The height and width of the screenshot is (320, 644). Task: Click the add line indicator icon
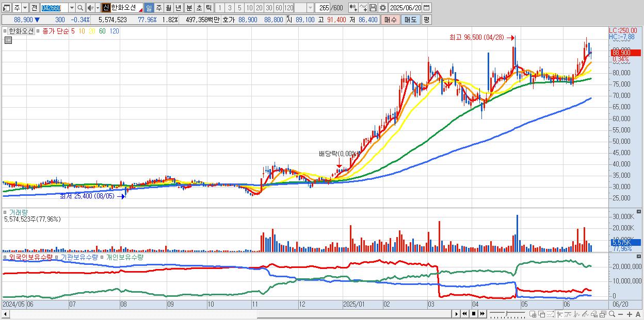point(363,8)
